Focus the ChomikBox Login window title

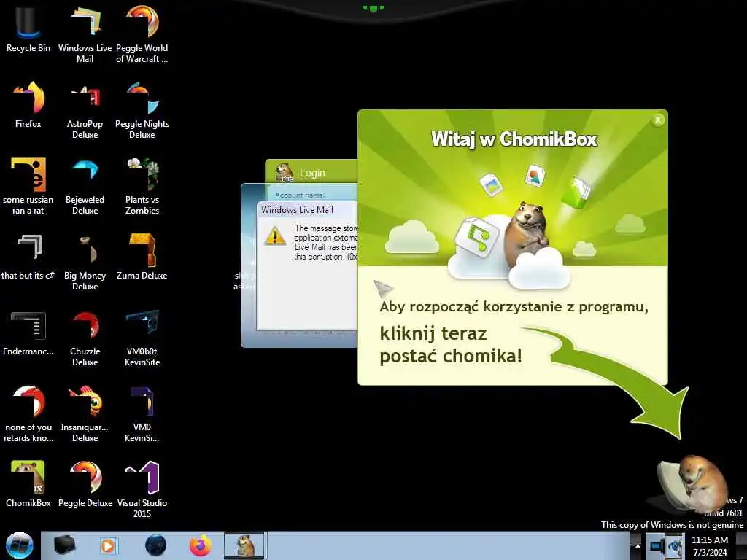[x=312, y=173]
